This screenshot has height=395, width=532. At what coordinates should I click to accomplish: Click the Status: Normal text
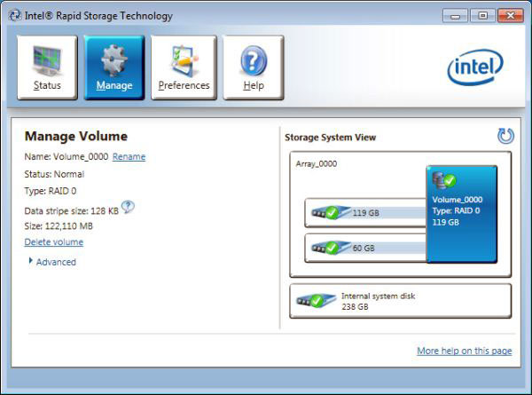(x=54, y=174)
